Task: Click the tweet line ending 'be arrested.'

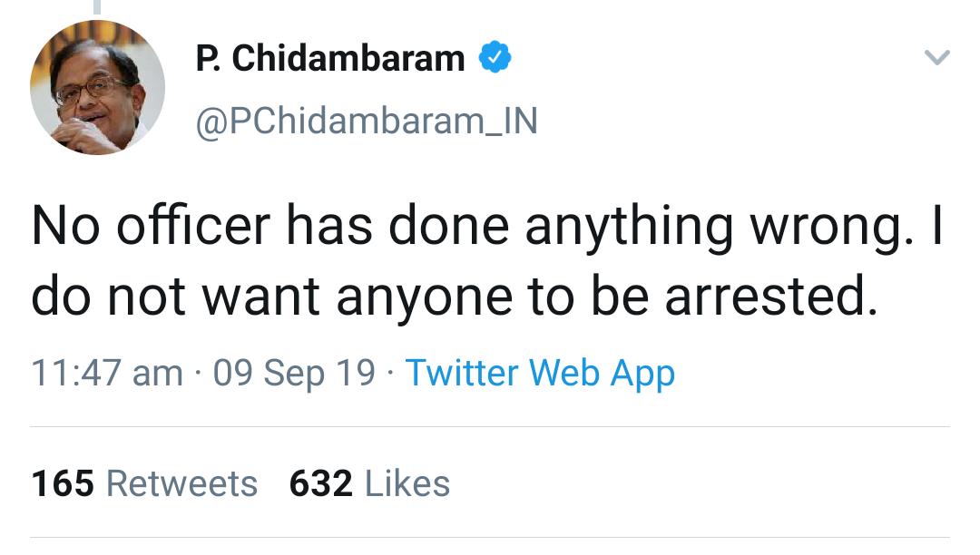Action: coord(455,297)
